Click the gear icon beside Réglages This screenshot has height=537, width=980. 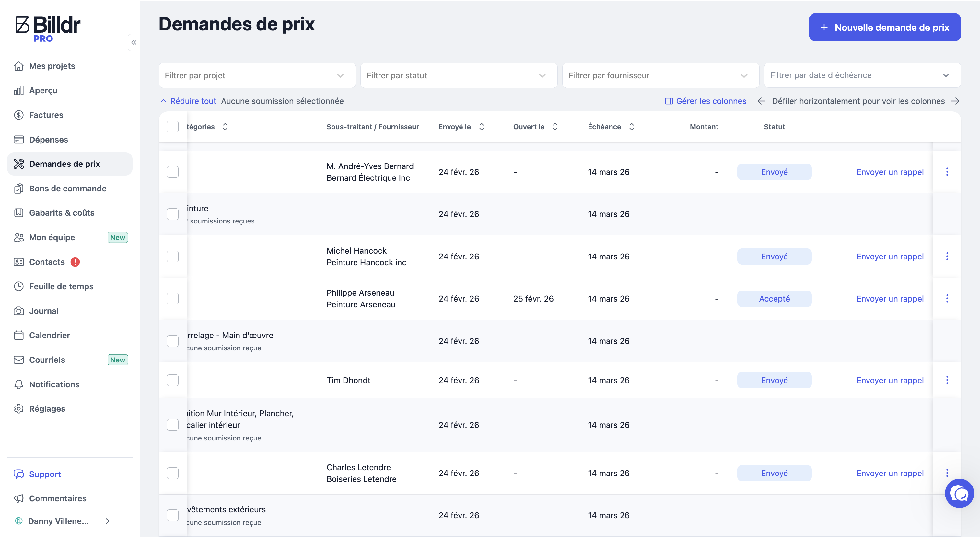[x=19, y=409]
